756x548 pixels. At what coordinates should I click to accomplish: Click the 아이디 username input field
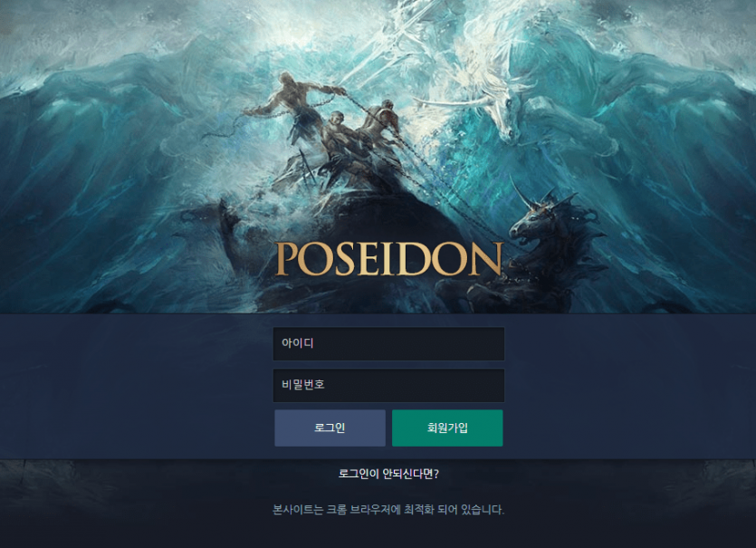388,344
